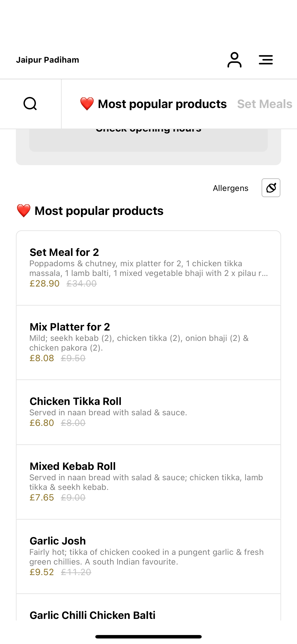
Task: Add the Chicken Tikka Roll item
Action: (x=148, y=412)
